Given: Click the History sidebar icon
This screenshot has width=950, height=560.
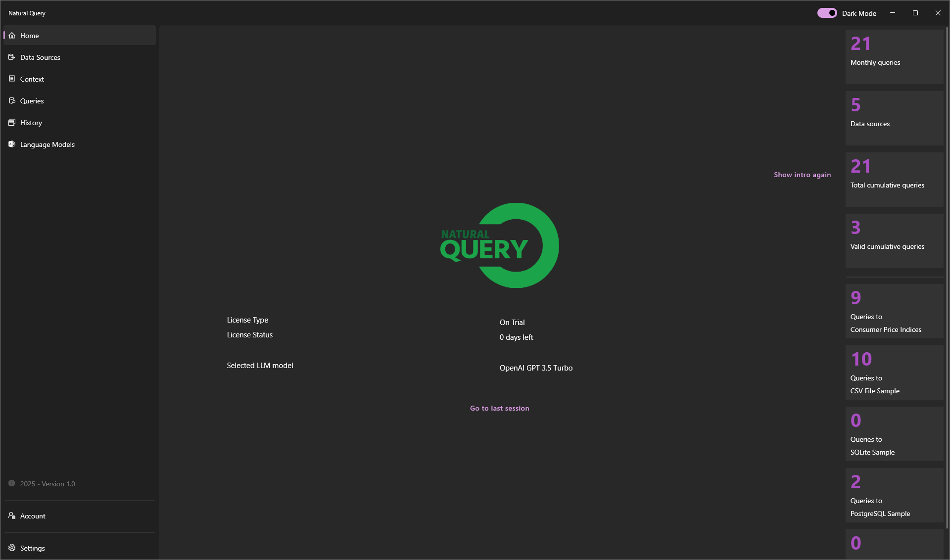Looking at the screenshot, I should pyautogui.click(x=12, y=123).
